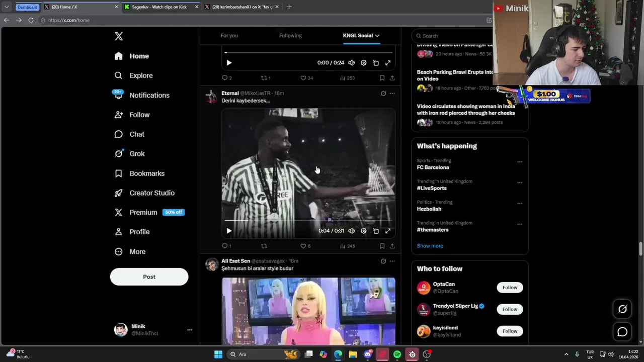Play the Eternal post video

(229, 231)
